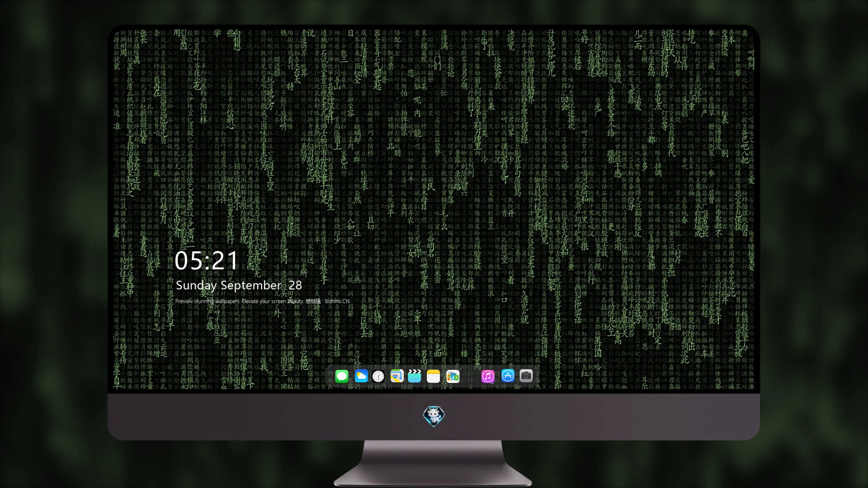Open the blue App Store icon
Viewport: 868px width, 488px height.
point(508,376)
